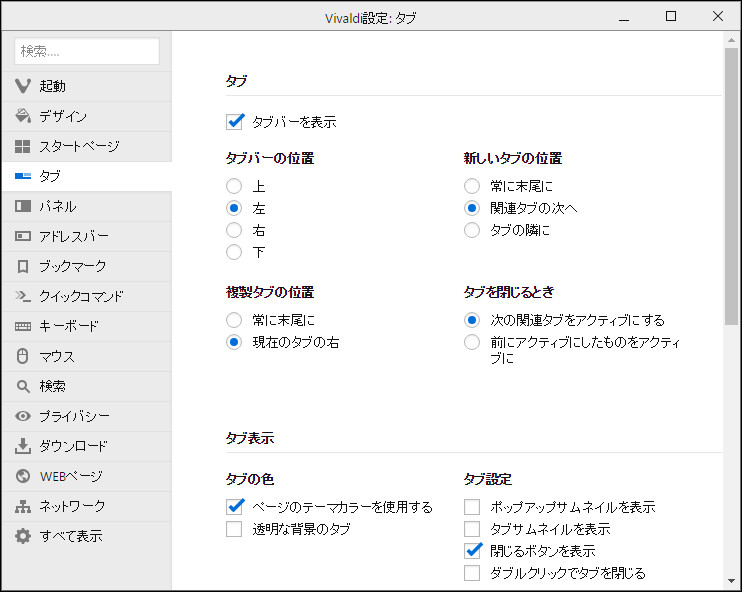Choose 常に末尾に under 複製タブの位置
Image resolution: width=742 pixels, height=592 pixels.
(234, 320)
